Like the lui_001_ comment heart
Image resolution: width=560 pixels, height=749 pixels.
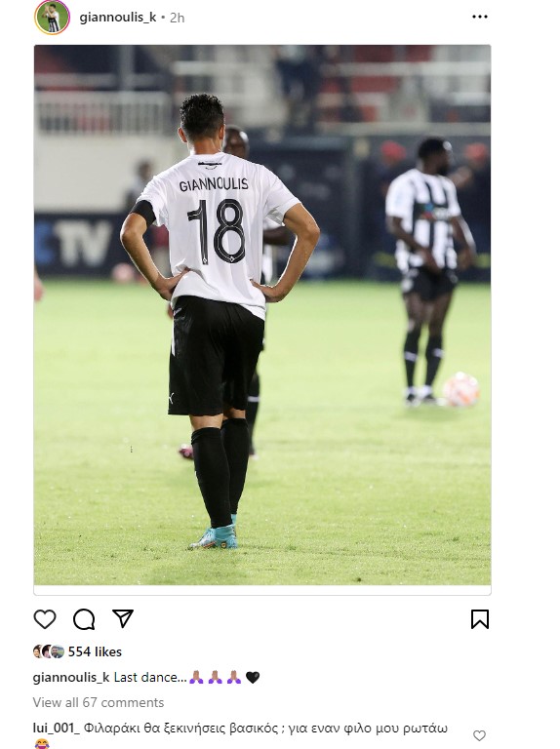point(479,735)
